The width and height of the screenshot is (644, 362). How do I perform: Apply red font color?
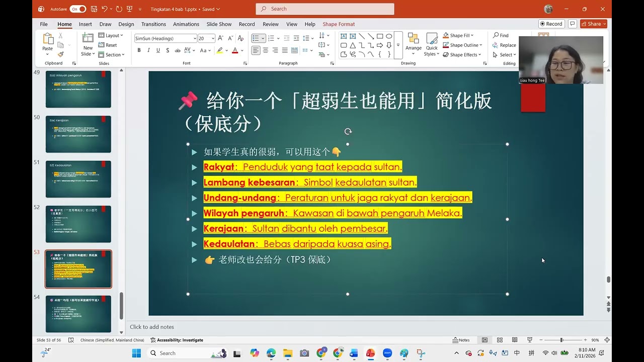click(x=235, y=50)
